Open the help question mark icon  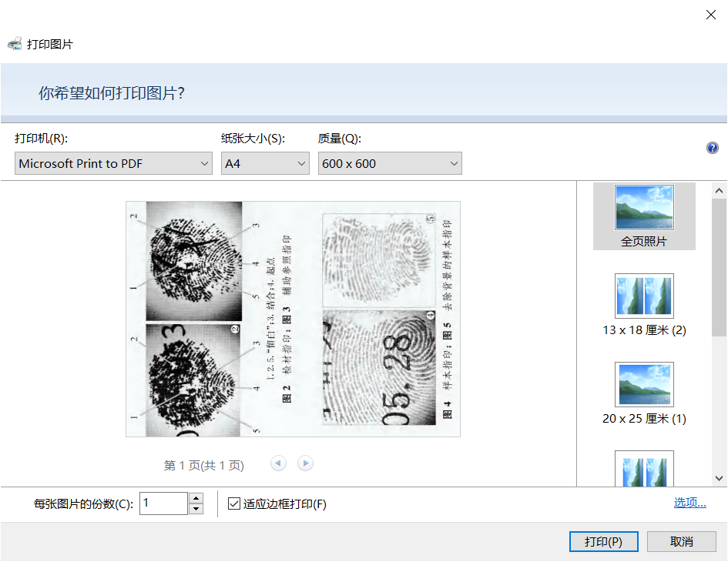point(713,148)
